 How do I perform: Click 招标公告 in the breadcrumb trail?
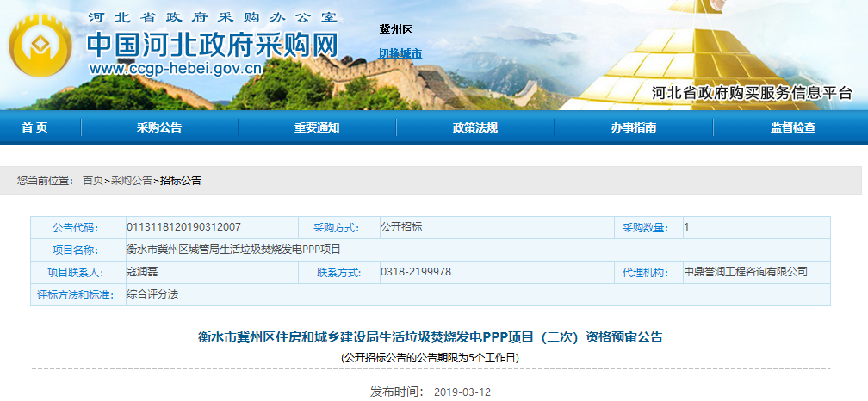[181, 181]
